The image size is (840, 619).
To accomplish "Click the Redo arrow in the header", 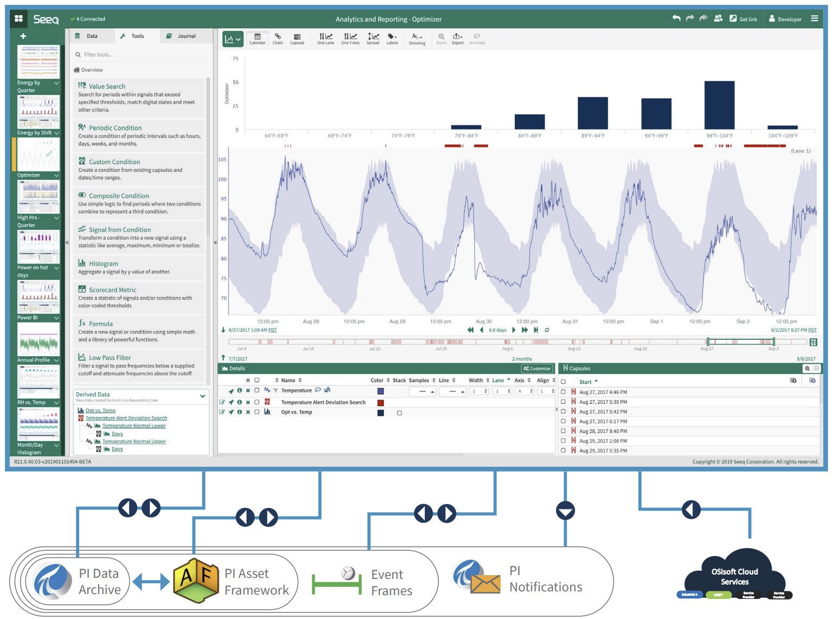I will [690, 18].
